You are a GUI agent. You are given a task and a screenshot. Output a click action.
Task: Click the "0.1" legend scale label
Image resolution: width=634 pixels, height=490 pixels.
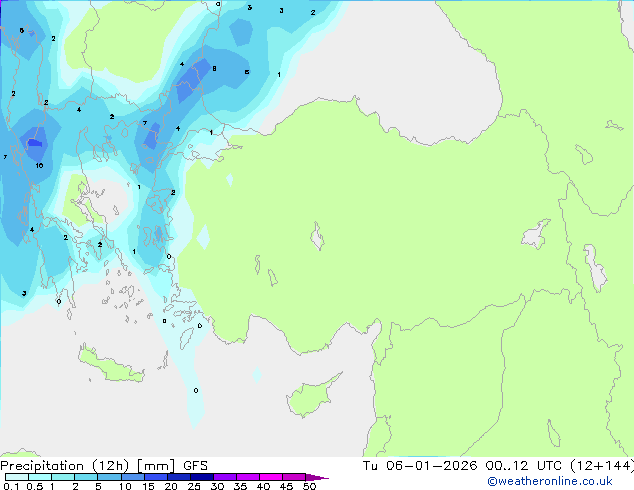tap(11, 486)
